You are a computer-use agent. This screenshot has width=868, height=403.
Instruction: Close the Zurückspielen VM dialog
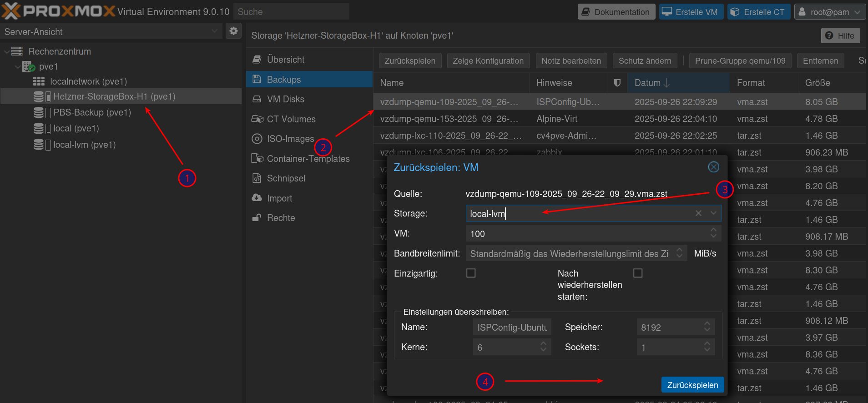pyautogui.click(x=713, y=167)
